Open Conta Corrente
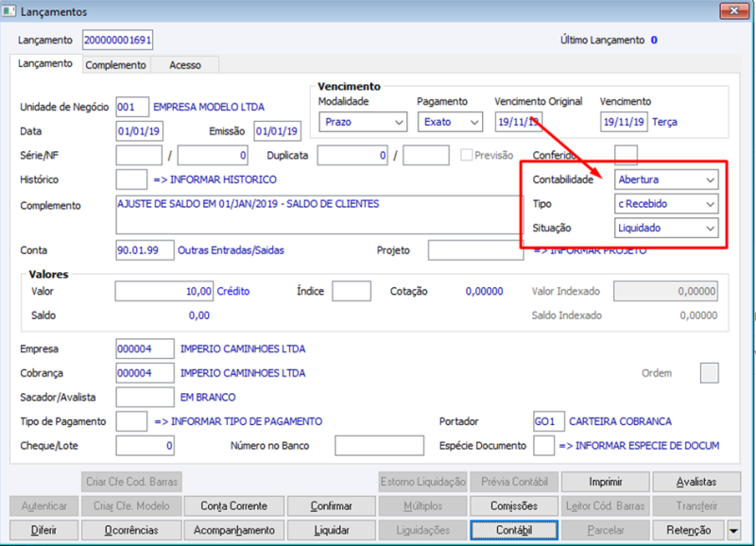Viewport: 756px width, 546px height. 233,506
